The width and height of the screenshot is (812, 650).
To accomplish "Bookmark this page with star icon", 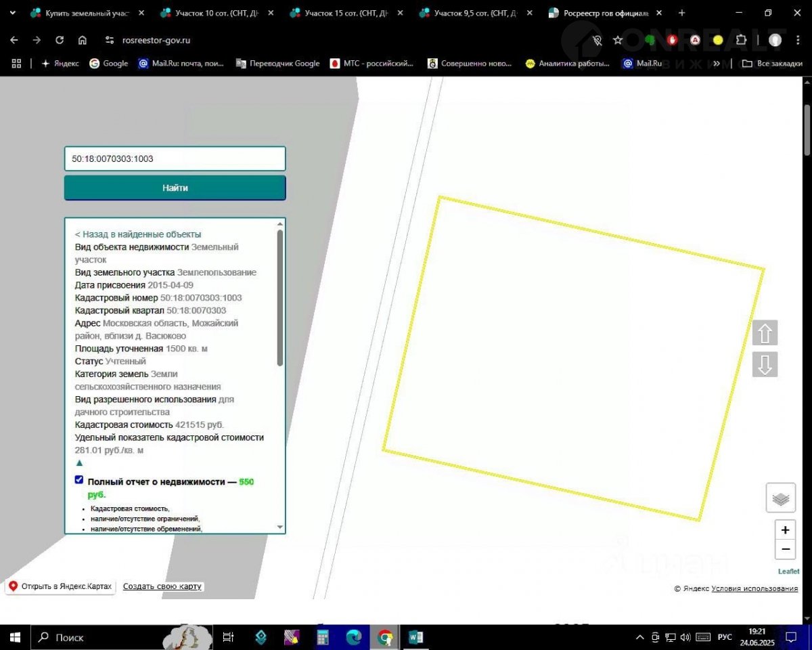I will point(618,40).
